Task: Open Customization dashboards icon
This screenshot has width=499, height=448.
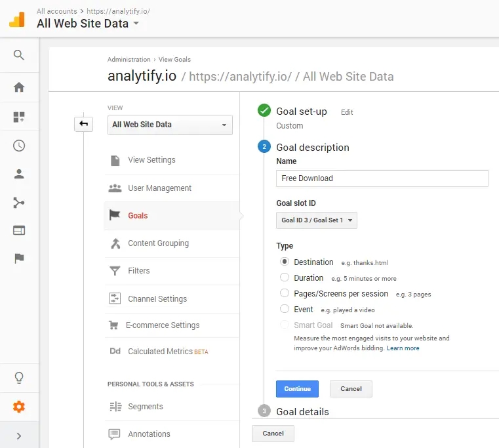Action: (19, 117)
